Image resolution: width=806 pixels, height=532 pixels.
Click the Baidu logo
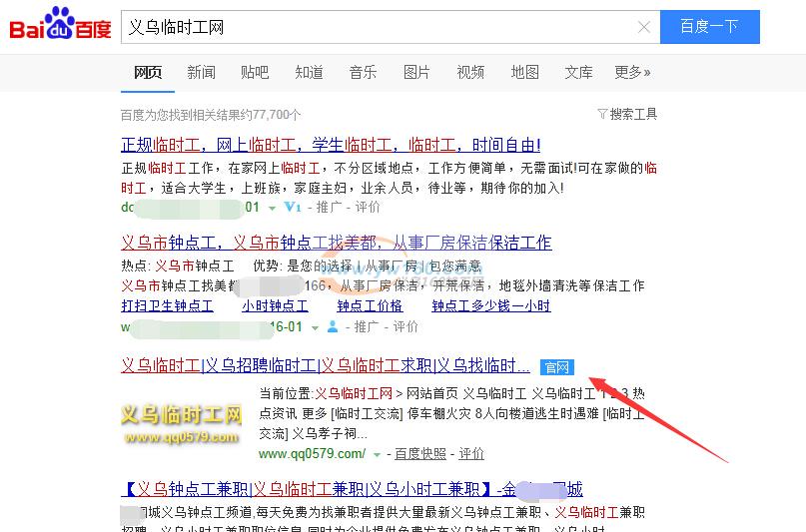coord(60,25)
